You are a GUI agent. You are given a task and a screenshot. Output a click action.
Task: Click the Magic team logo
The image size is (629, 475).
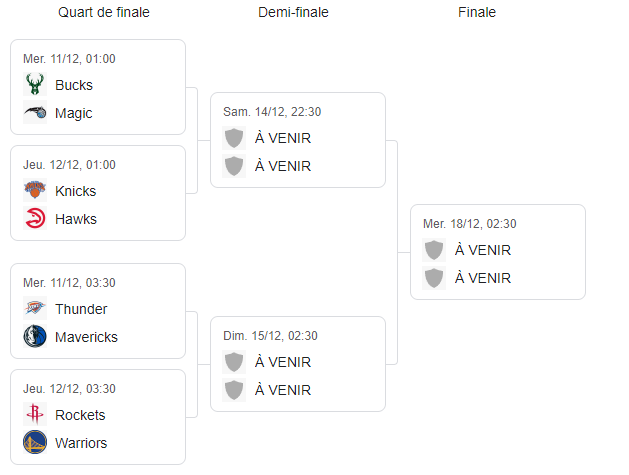[x=35, y=113]
